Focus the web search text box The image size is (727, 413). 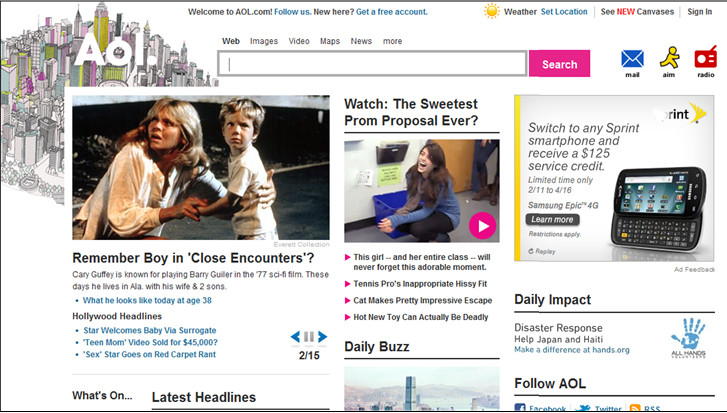(373, 64)
